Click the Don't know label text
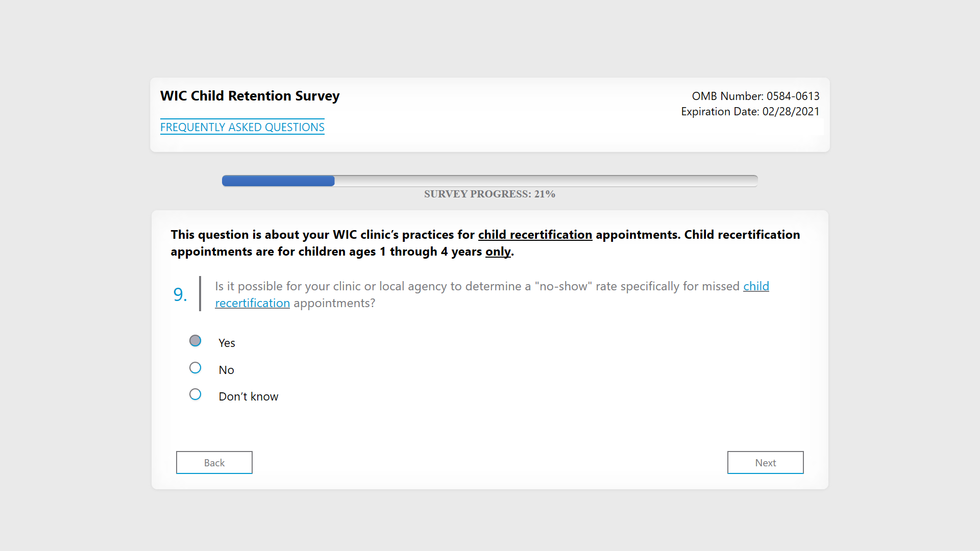The height and width of the screenshot is (551, 980). [248, 396]
